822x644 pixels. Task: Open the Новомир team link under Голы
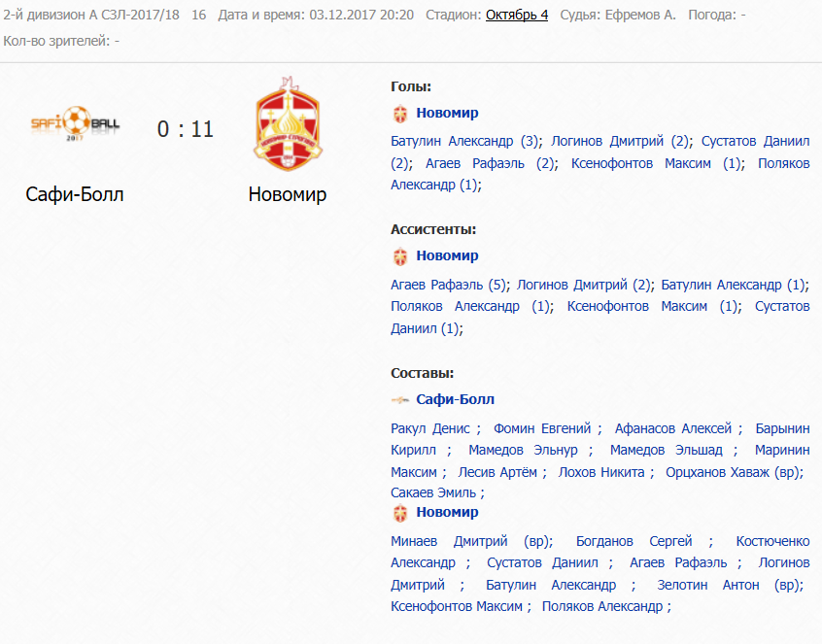pos(447,113)
